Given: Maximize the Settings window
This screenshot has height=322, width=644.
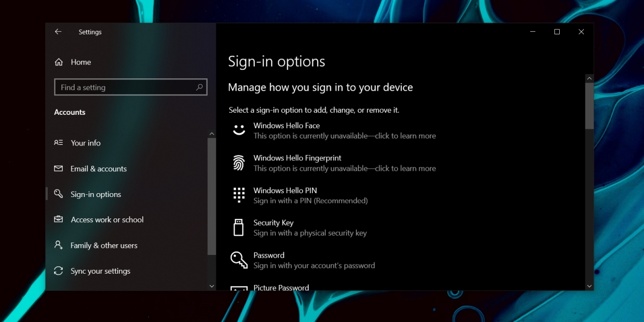Looking at the screenshot, I should point(557,32).
